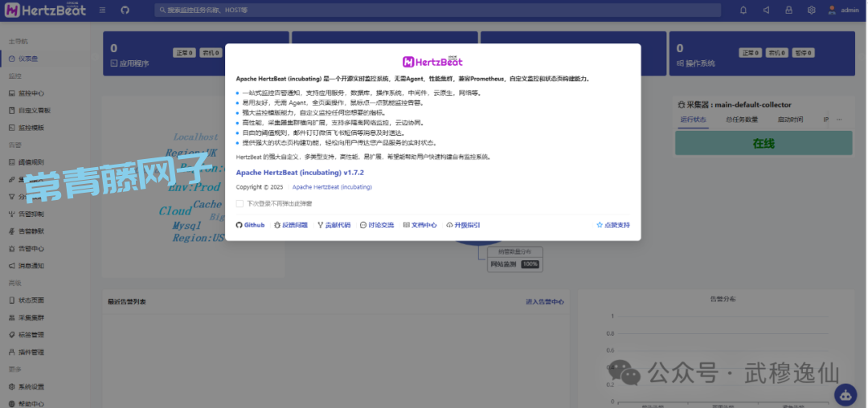Select the 运行状态 tab in collector panel
The image size is (868, 408).
[x=693, y=120]
